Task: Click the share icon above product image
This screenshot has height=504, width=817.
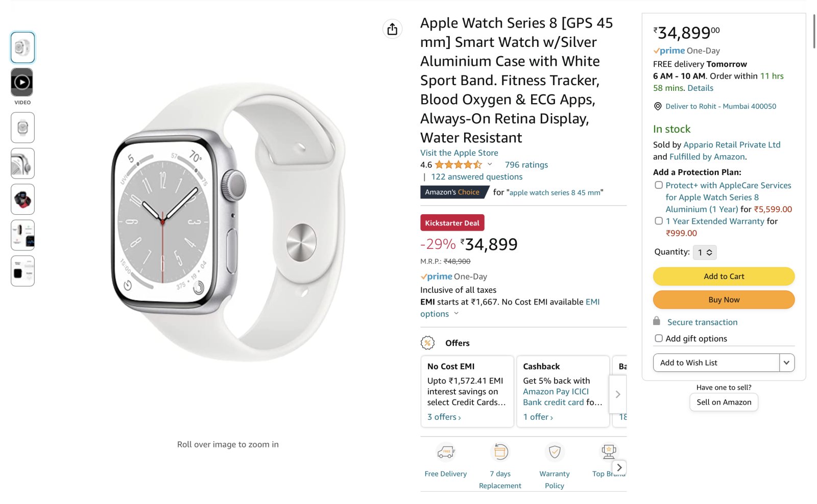Action: coord(392,29)
